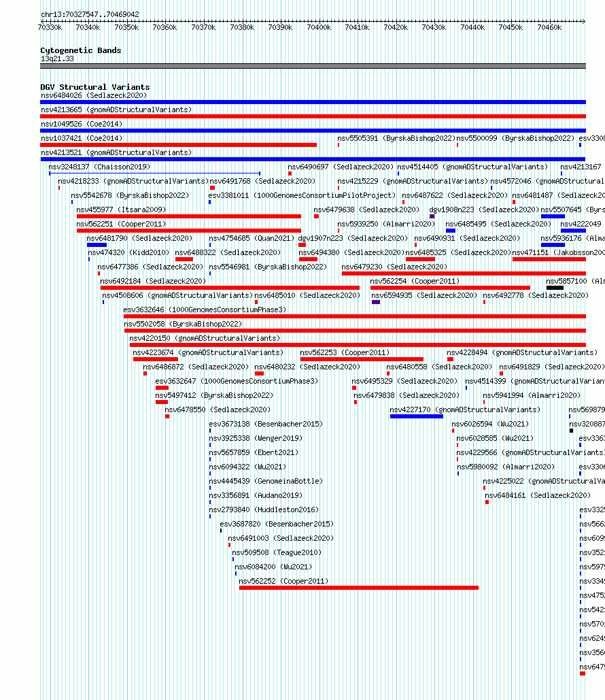Click nsv4754685 (Quan2021) label

[x=252, y=238]
